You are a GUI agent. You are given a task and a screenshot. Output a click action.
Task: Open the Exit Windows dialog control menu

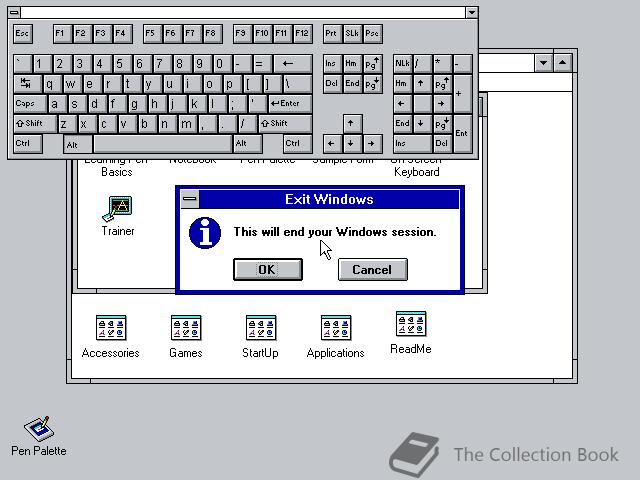[x=190, y=199]
